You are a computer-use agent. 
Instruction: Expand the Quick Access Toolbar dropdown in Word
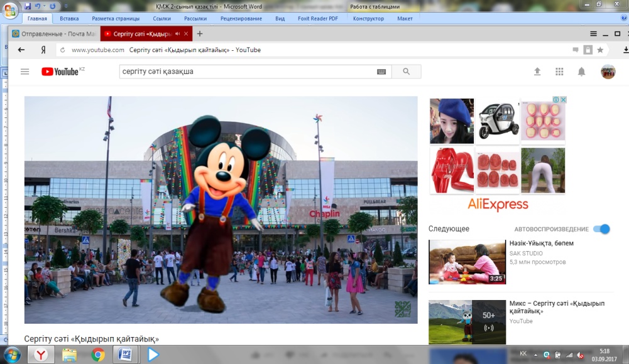(x=65, y=6)
